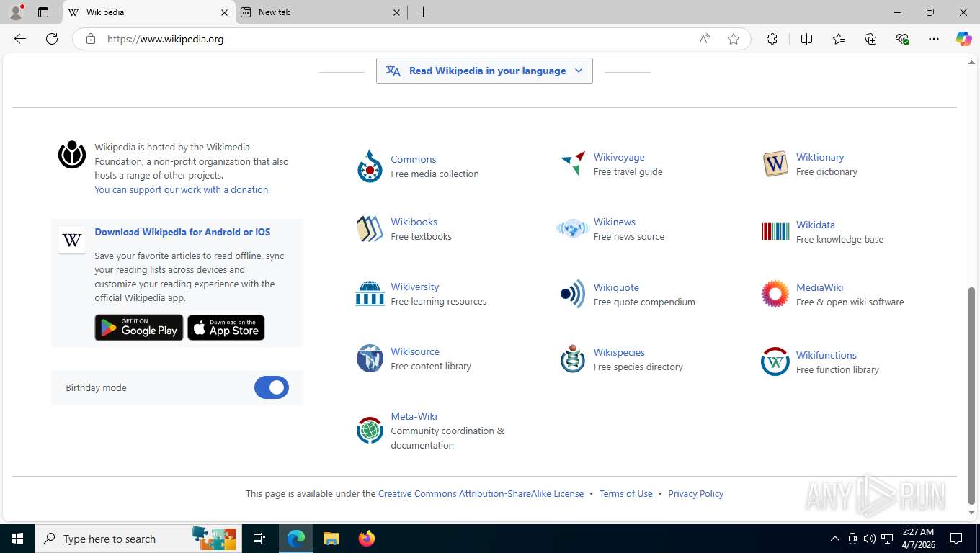Viewport: 980px width, 553px height.
Task: Open the Wikivoyage link
Action: [619, 157]
